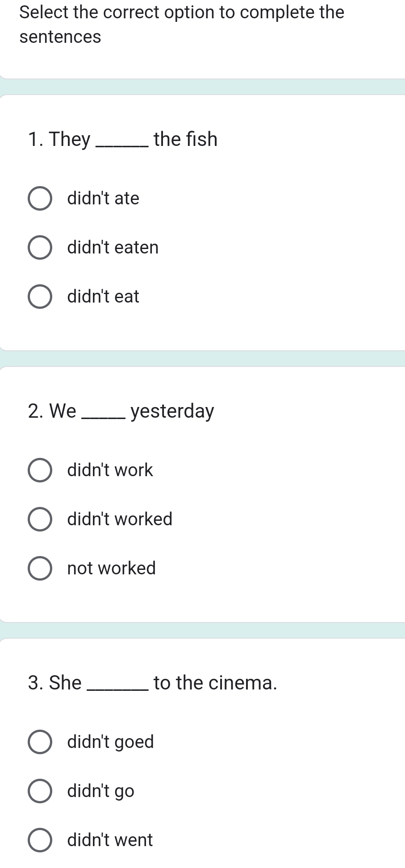Select the "didn't ate" radio button
The width and height of the screenshot is (405, 868).
point(40,199)
